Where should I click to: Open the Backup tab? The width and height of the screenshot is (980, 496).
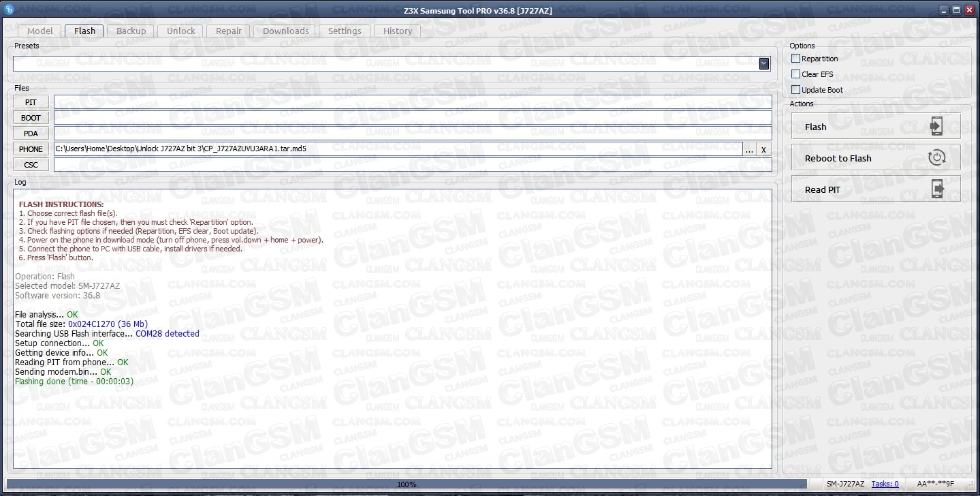131,31
